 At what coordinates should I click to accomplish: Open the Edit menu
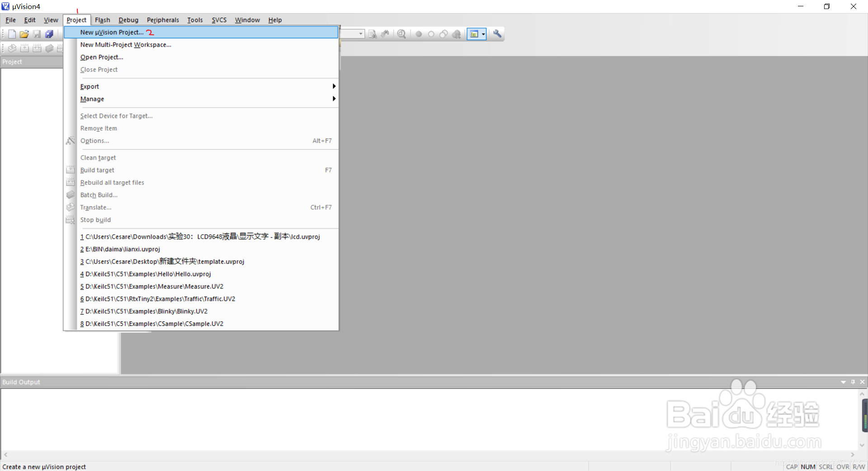click(x=30, y=20)
